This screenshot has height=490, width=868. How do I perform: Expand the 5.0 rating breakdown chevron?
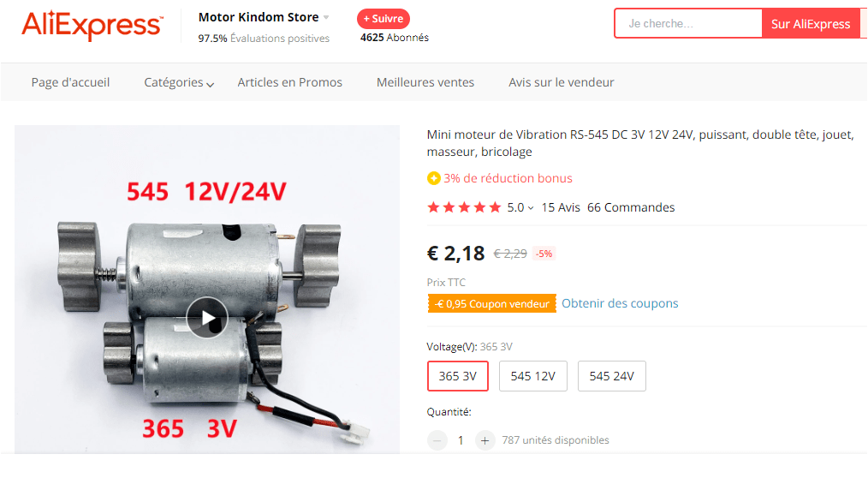pyautogui.click(x=531, y=208)
